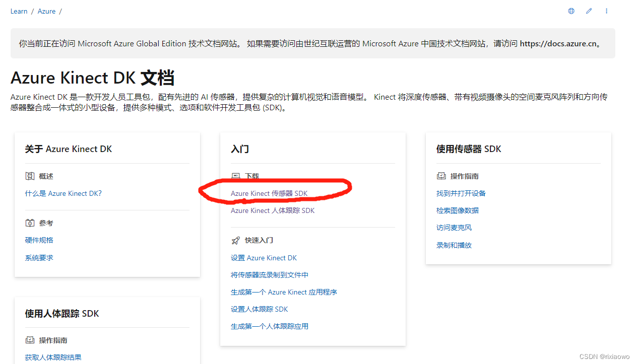Open 获取人体跟踪结果 link
The width and height of the screenshot is (637, 364).
(53, 357)
